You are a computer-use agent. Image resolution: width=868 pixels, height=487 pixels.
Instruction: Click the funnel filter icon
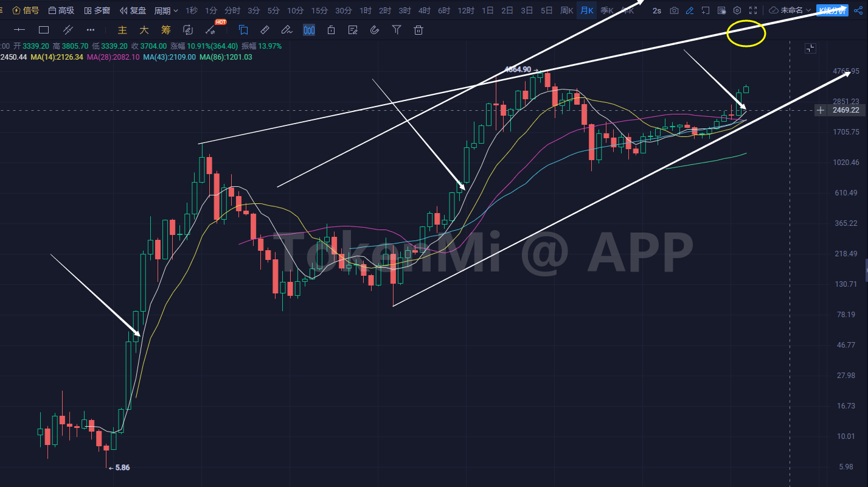(397, 30)
